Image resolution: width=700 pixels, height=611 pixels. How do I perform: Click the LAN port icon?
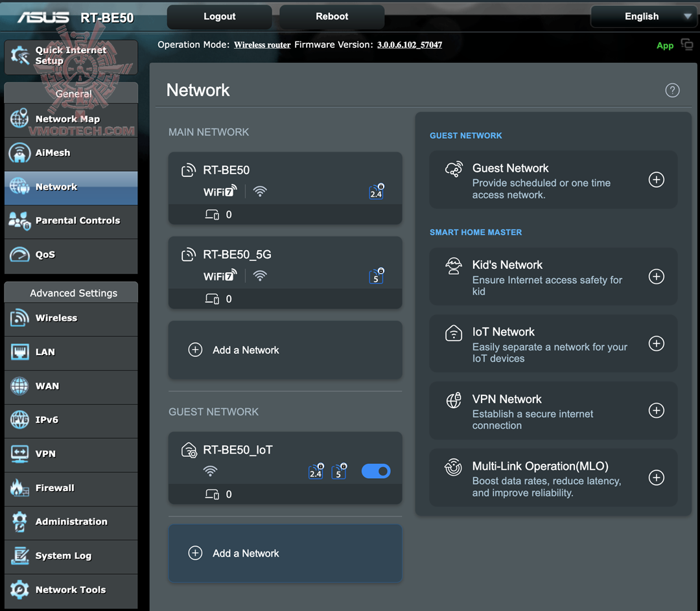click(19, 352)
